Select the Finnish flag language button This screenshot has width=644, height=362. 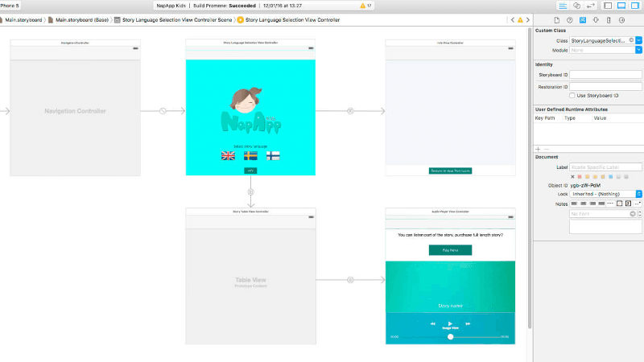coord(273,156)
